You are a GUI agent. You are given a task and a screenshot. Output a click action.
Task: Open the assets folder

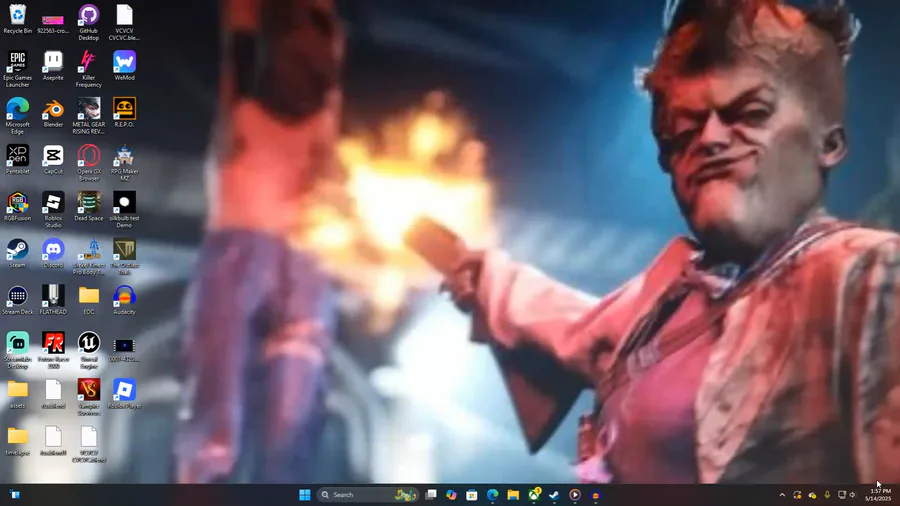17,394
